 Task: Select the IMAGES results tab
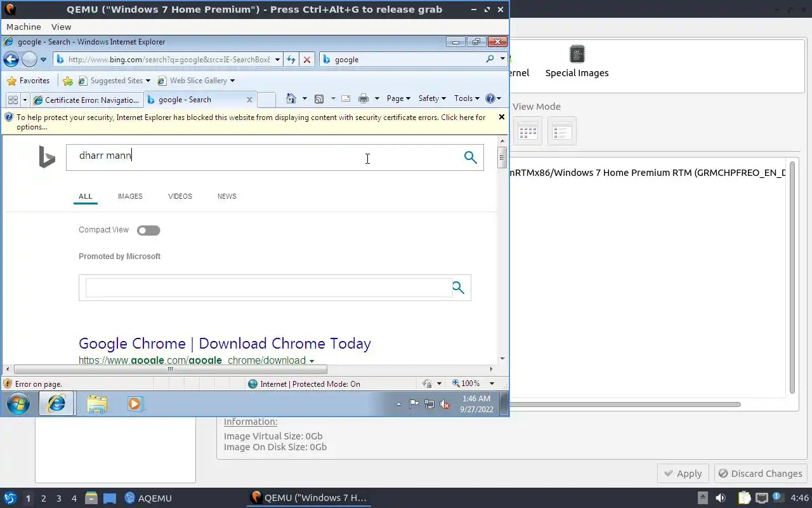click(x=130, y=196)
